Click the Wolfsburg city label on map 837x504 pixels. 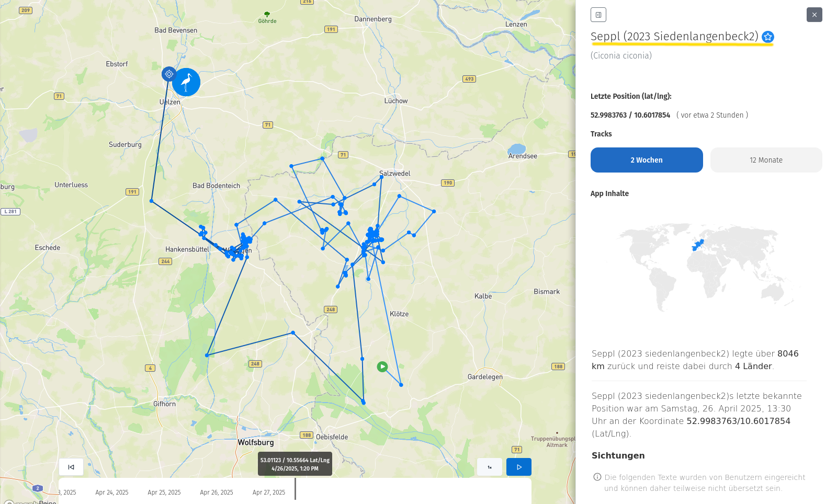tap(256, 442)
